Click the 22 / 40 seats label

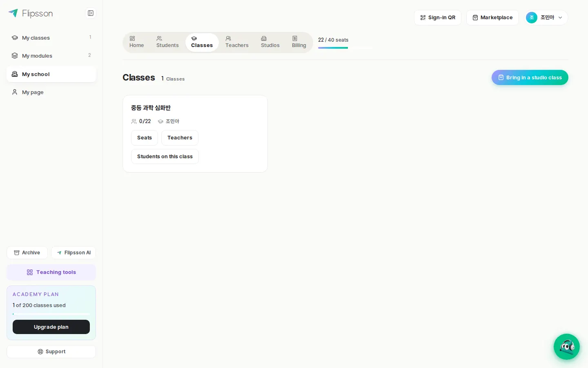pyautogui.click(x=333, y=40)
